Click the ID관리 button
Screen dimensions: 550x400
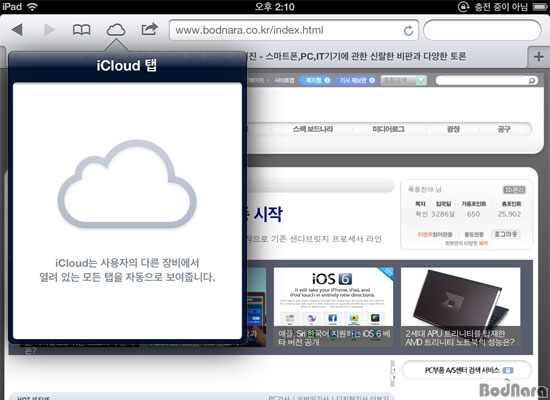(x=514, y=190)
